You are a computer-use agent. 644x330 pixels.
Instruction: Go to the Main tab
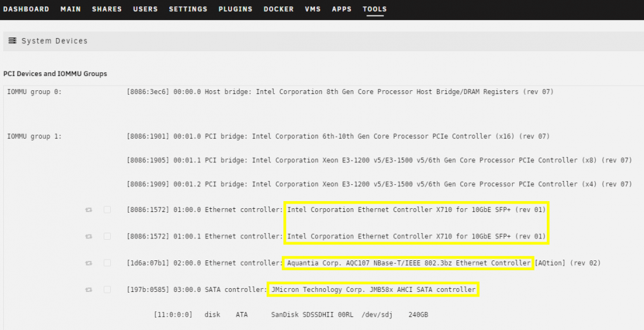[x=71, y=9]
